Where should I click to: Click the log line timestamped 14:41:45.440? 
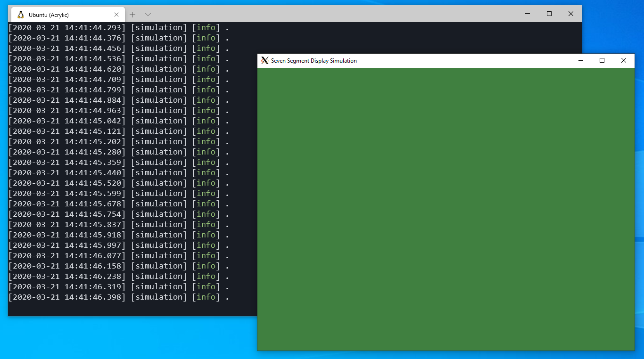point(119,172)
